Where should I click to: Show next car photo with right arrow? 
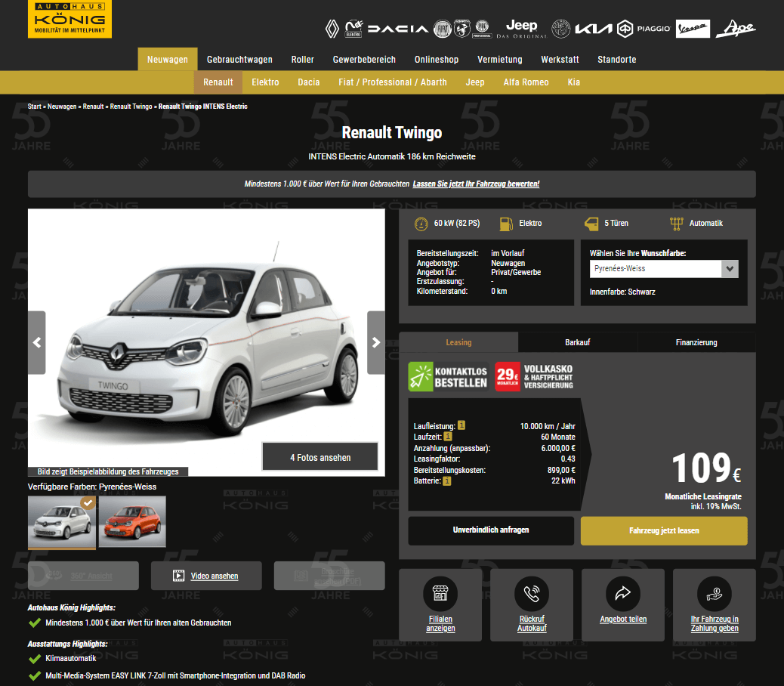click(376, 342)
